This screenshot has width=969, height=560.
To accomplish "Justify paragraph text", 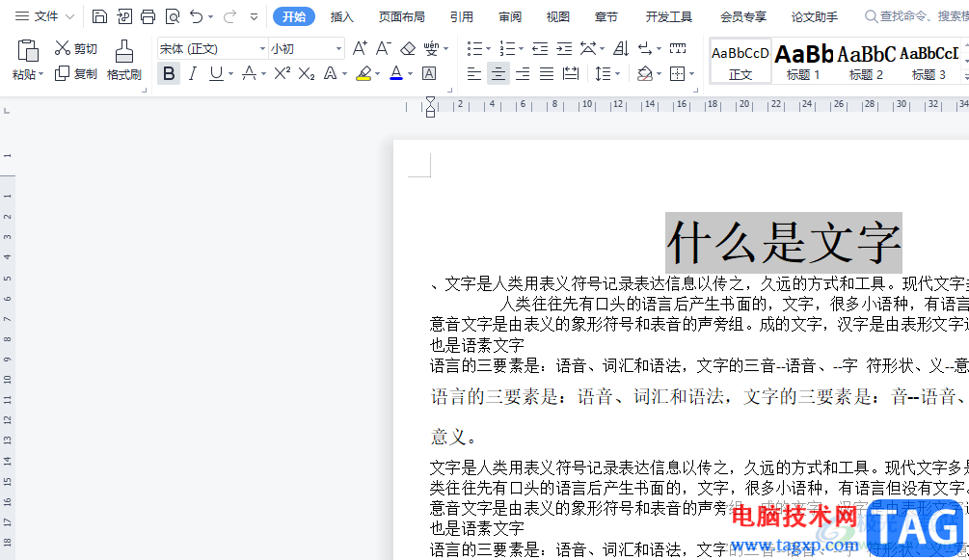I will [547, 74].
